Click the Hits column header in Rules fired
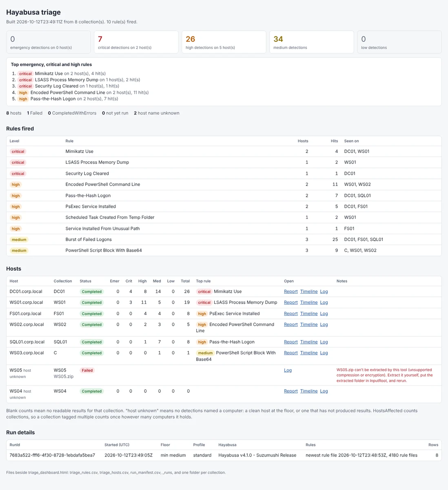Viewport: 448px width, 490px height. pyautogui.click(x=334, y=141)
